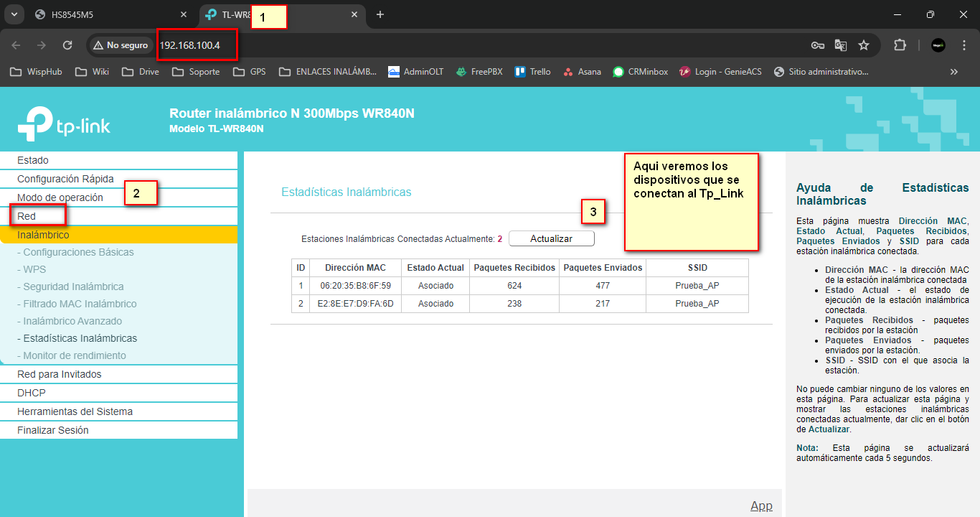This screenshot has height=517, width=980.
Task: Open the saved passwords key icon
Action: tap(817, 45)
